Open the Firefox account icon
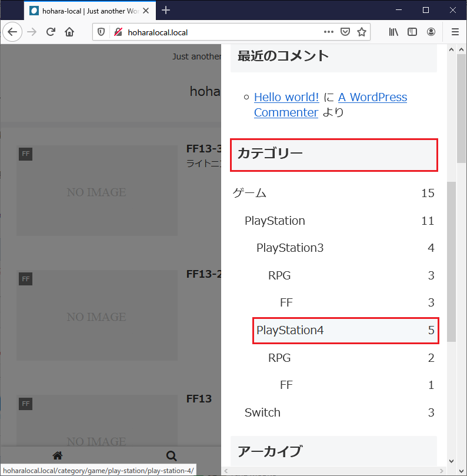 [x=431, y=32]
